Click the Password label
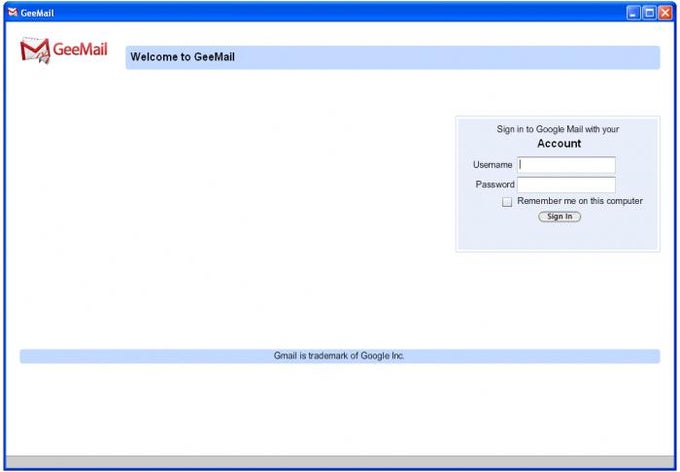 [x=495, y=184]
